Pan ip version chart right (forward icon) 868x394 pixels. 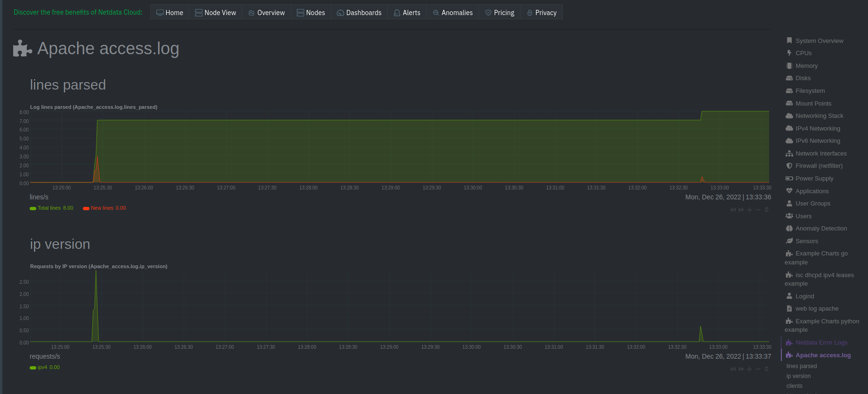[741, 369]
